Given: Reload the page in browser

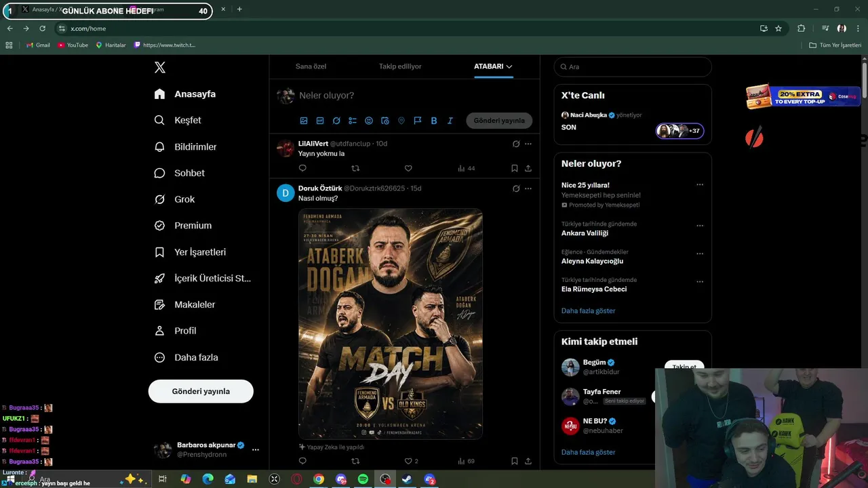Looking at the screenshot, I should pyautogui.click(x=43, y=28).
